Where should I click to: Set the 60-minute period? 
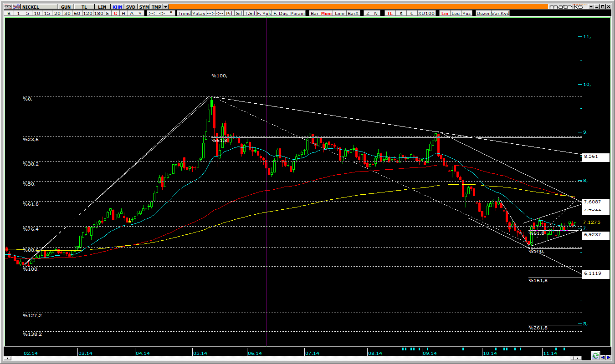[x=77, y=13]
